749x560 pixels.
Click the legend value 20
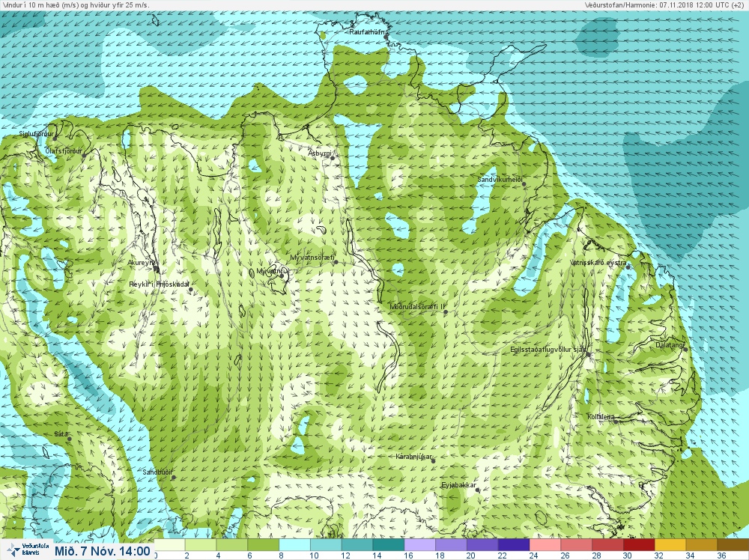point(470,556)
